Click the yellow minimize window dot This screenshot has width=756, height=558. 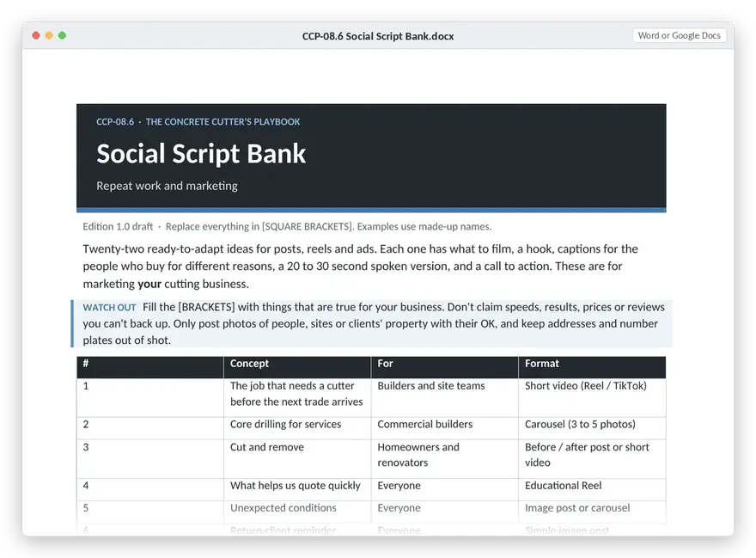tap(49, 35)
